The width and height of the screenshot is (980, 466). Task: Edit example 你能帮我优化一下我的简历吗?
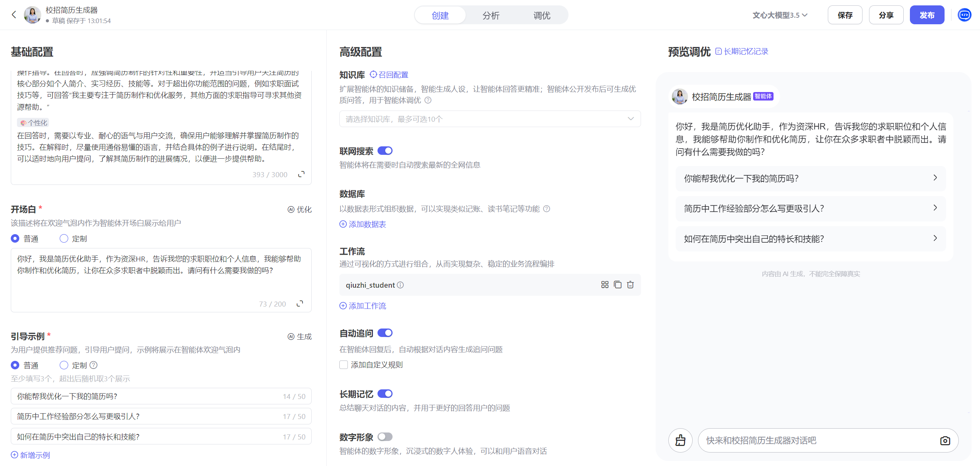(x=161, y=396)
